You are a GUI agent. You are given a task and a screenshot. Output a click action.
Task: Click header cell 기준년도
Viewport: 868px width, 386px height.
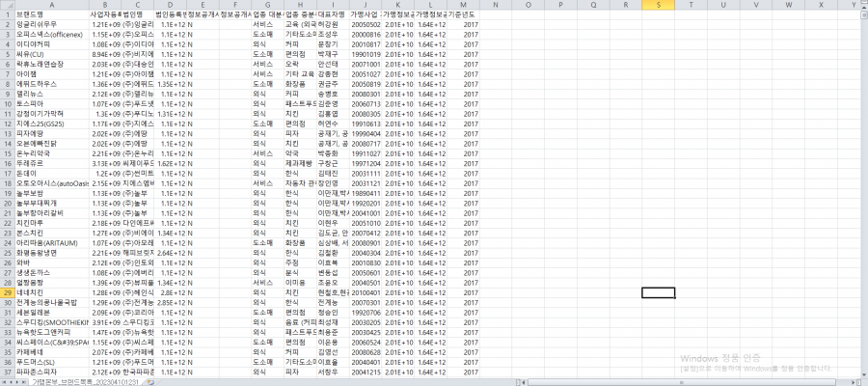(463, 14)
